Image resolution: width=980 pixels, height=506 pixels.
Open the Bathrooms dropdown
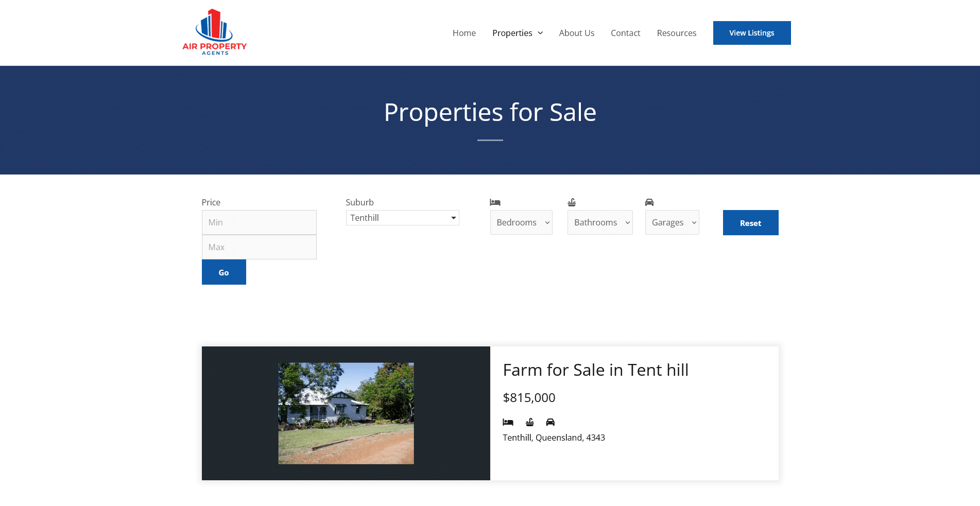pyautogui.click(x=600, y=222)
